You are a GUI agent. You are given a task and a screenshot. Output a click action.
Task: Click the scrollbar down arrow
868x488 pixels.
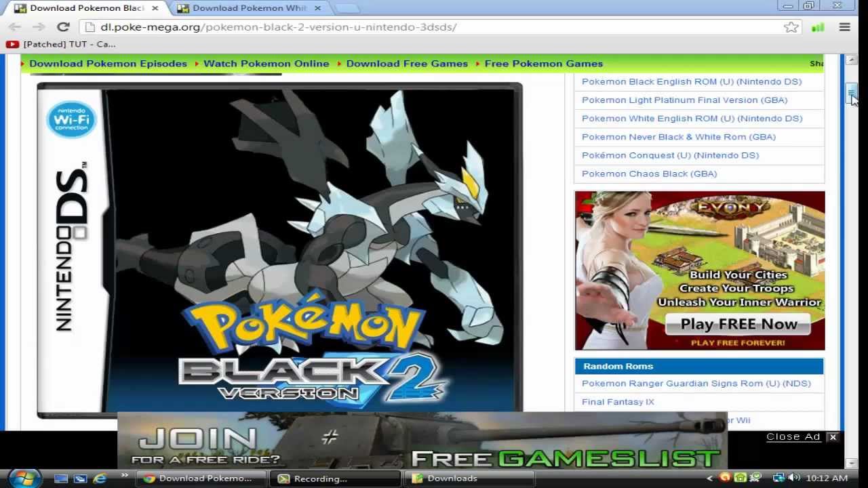point(852,463)
